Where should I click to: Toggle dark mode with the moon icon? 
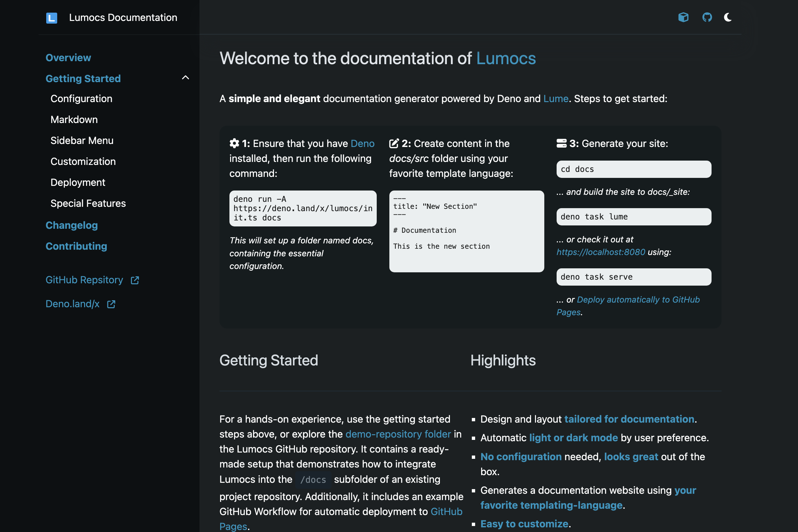(x=728, y=17)
